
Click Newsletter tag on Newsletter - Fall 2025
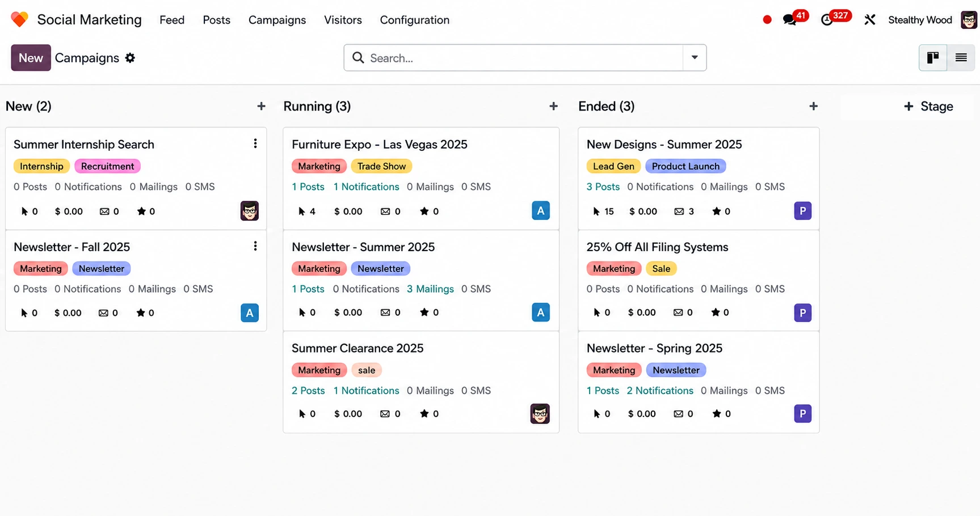pyautogui.click(x=102, y=268)
